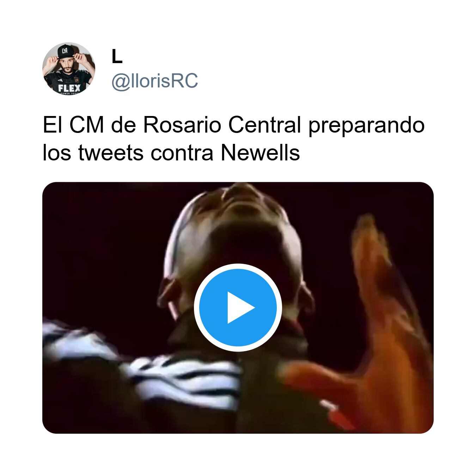Open the profile picture of user L
476x476 pixels.
pyautogui.click(x=69, y=69)
